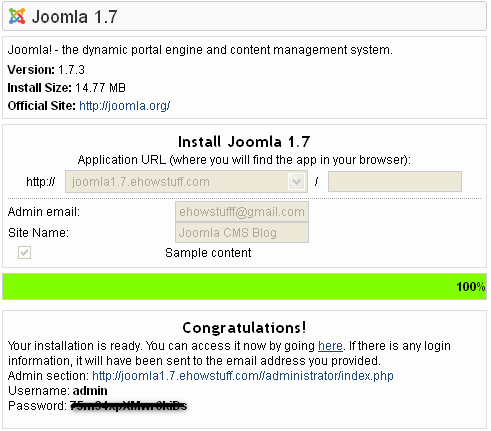Open the joomla.org official site link
This screenshot has width=491, height=431.
[125, 106]
